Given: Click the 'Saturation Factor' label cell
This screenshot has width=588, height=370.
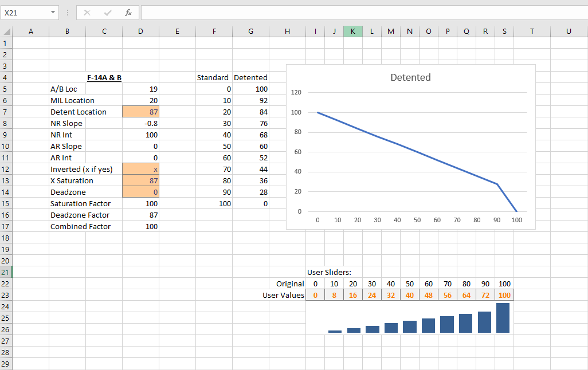Looking at the screenshot, I should tap(81, 203).
